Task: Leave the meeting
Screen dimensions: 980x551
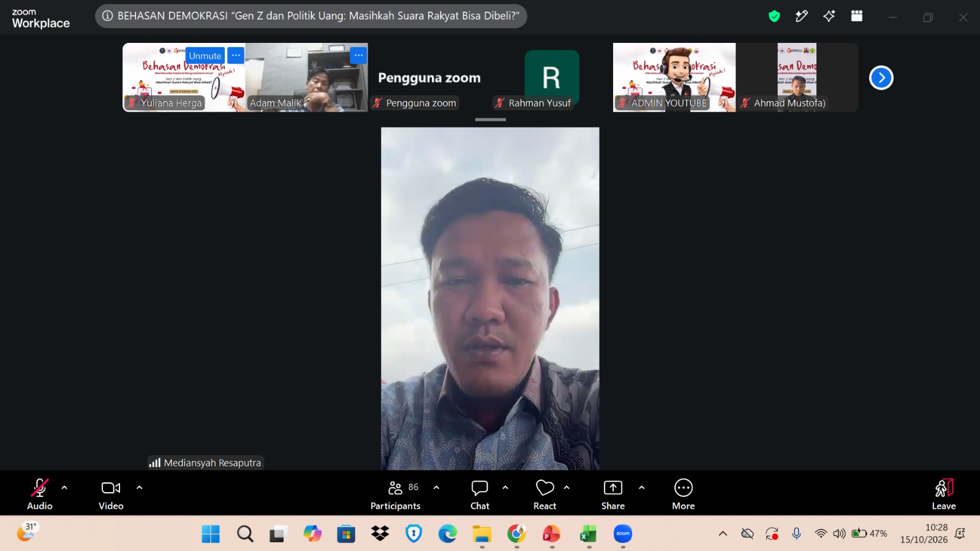Action: pyautogui.click(x=944, y=494)
